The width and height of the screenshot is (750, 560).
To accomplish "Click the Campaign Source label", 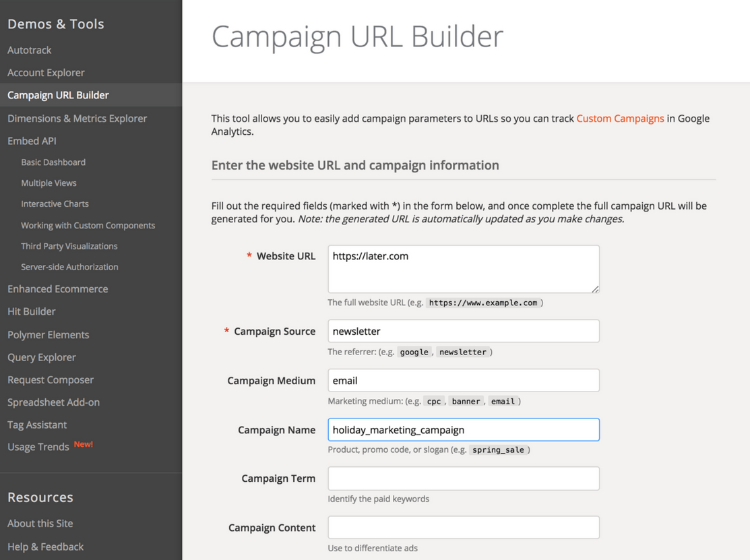I will 274,332.
